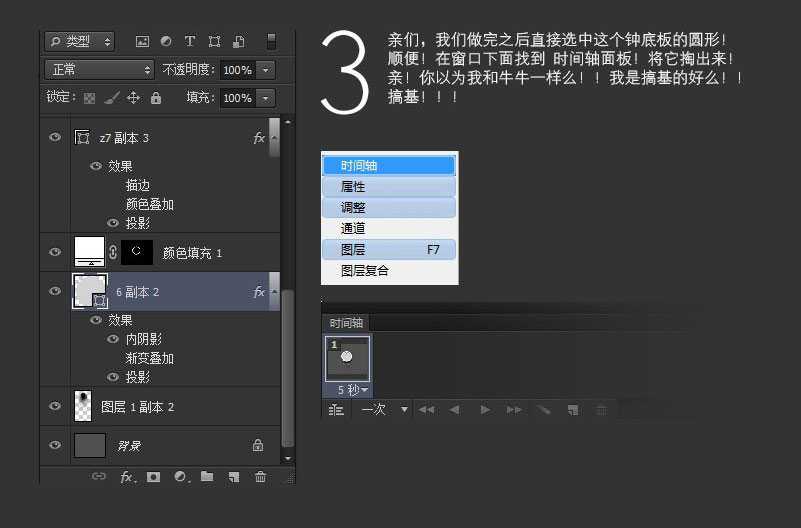This screenshot has width=801, height=528.
Task: Open the 正常 blend mode dropdown
Action: tap(100, 70)
